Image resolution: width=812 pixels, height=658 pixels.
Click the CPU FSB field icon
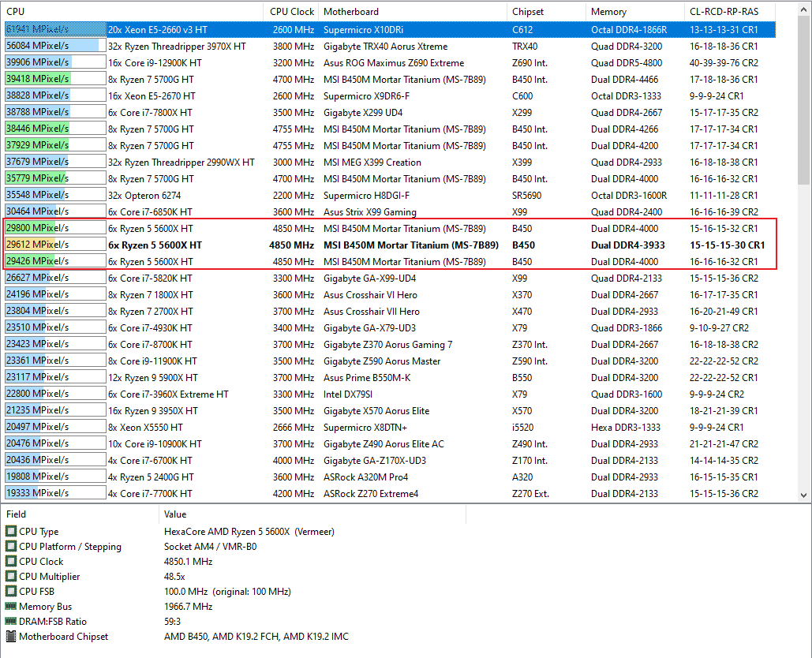[x=10, y=591]
